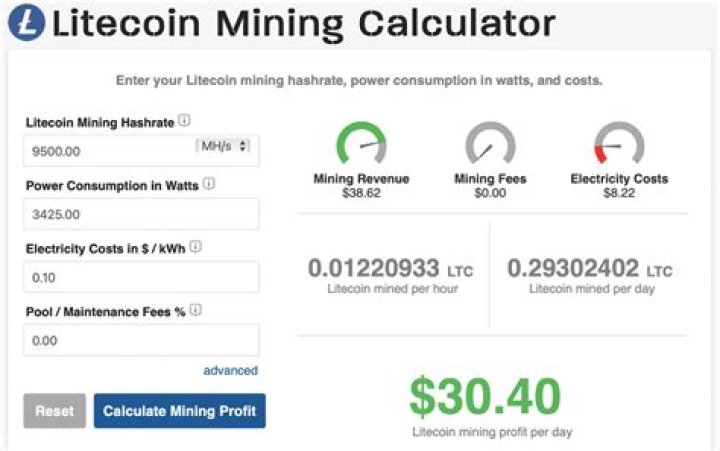Expand the advanced options link
This screenshot has height=451, width=720.
(x=230, y=370)
